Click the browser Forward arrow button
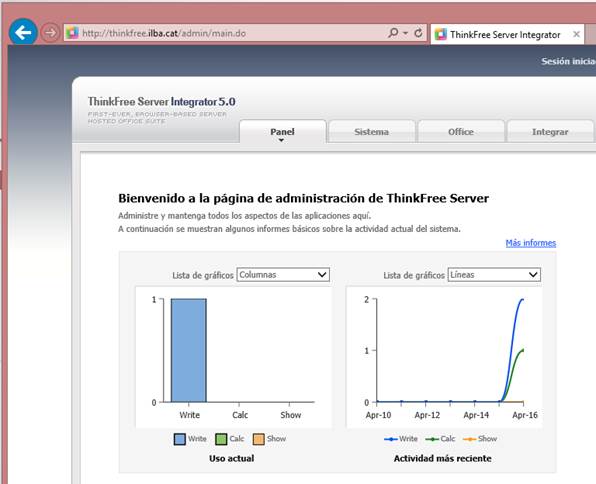The image size is (596, 484). [x=50, y=33]
